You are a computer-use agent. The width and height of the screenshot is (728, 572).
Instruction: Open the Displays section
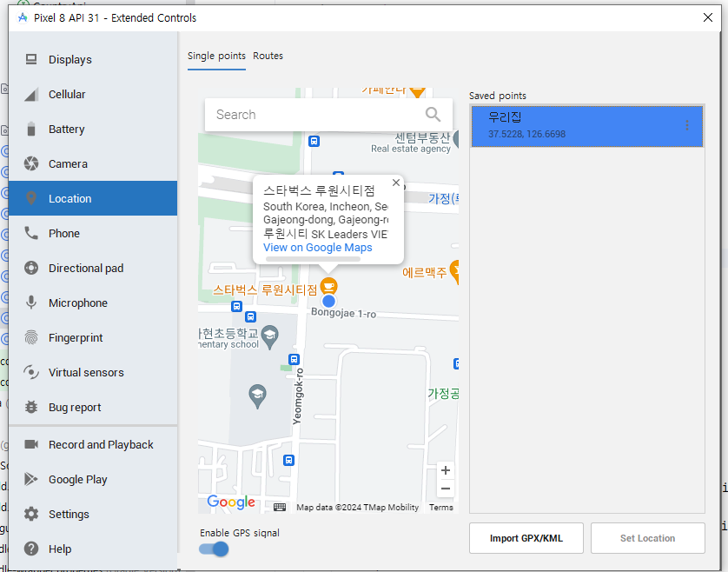point(93,59)
